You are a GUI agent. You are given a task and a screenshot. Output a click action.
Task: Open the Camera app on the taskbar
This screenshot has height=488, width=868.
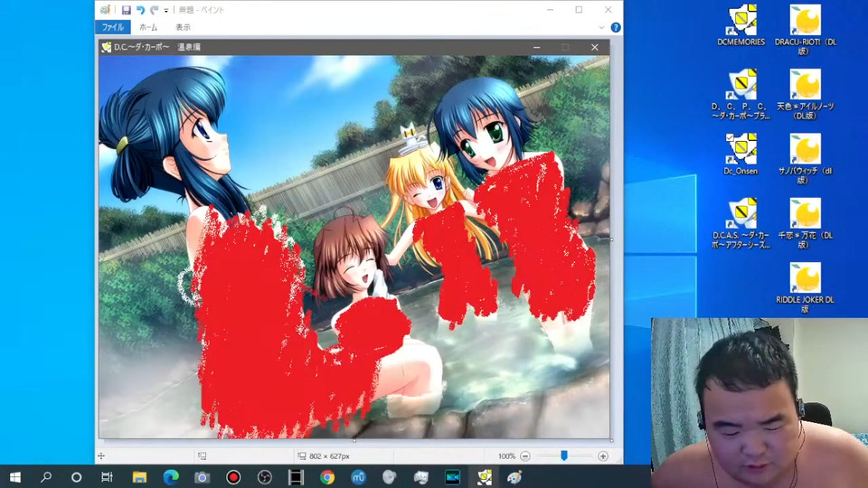click(202, 477)
